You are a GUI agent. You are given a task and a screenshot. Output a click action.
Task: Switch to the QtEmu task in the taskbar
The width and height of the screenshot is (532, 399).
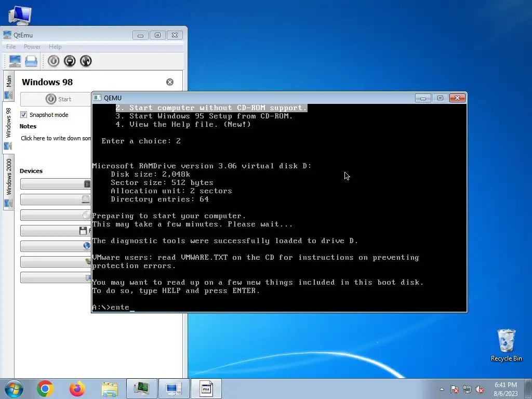(x=174, y=389)
